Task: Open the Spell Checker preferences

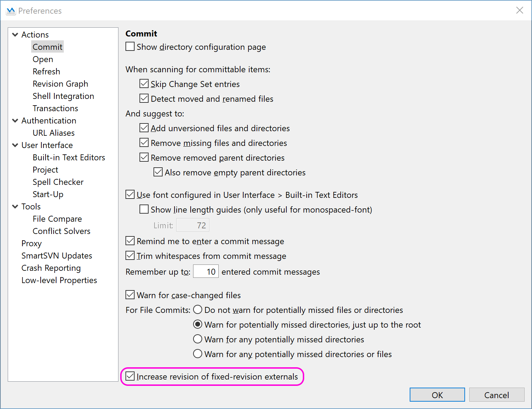Action: click(x=58, y=182)
